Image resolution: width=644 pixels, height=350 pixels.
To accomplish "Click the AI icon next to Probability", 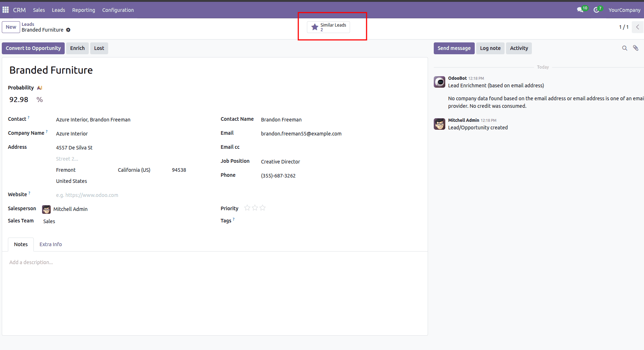I will pos(40,87).
